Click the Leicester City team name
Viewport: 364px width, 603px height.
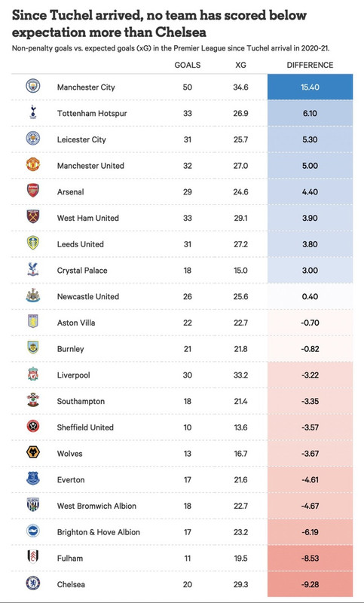pyautogui.click(x=81, y=139)
